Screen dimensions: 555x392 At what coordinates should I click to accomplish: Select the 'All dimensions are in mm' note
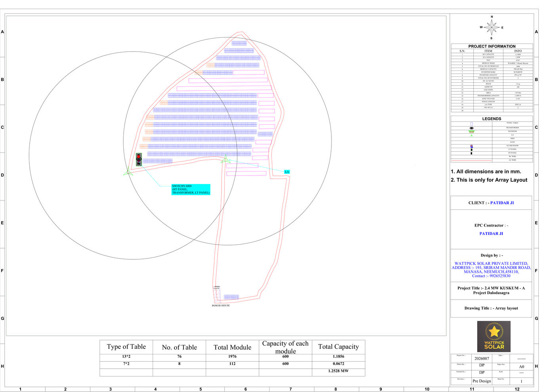pyautogui.click(x=486, y=171)
